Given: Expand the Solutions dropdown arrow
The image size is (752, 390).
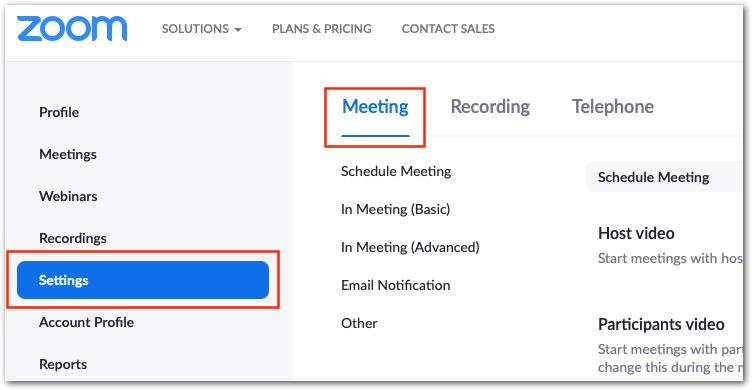Looking at the screenshot, I should (x=238, y=30).
